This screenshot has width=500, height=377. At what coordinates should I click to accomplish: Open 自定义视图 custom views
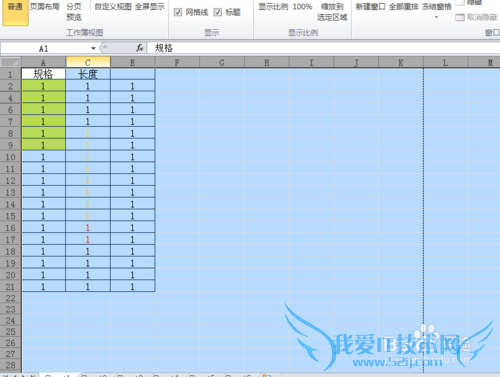coord(113,7)
